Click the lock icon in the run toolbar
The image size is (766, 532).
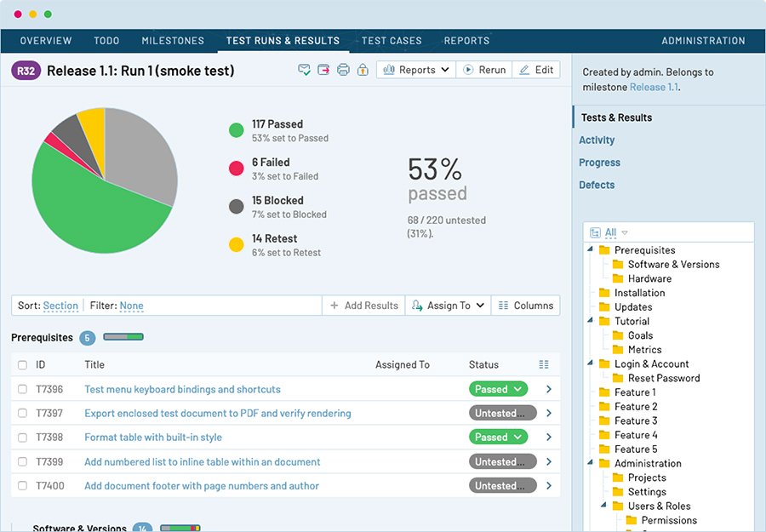pos(364,70)
